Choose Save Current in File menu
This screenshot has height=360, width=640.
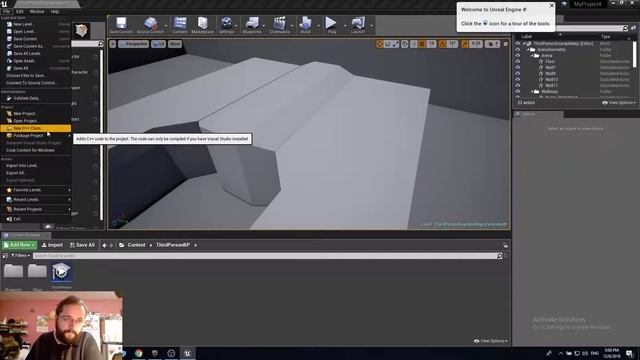(36, 39)
